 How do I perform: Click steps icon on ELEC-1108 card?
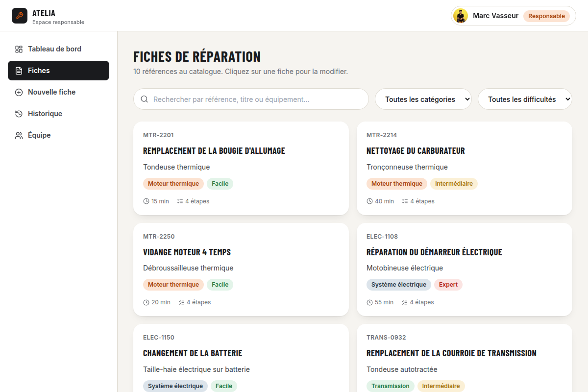[x=404, y=302]
